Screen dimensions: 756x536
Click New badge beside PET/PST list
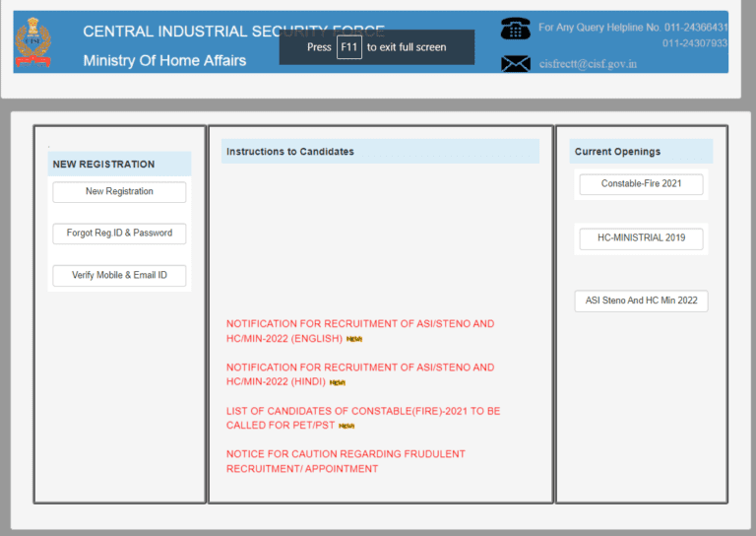tap(346, 426)
